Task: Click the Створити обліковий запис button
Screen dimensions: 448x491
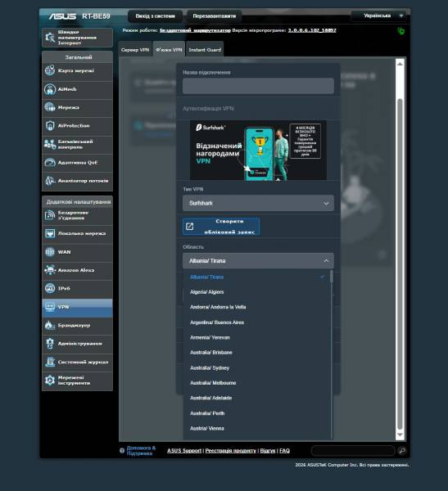Action: coord(221,227)
